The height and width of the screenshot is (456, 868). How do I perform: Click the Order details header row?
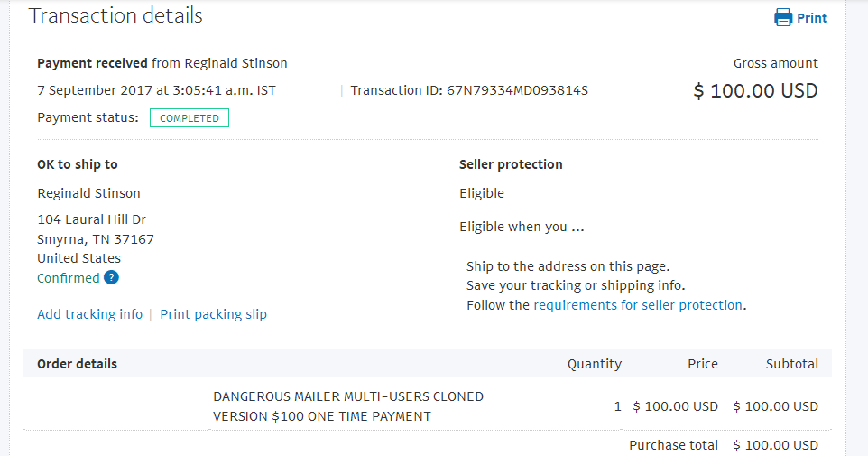[x=428, y=364]
